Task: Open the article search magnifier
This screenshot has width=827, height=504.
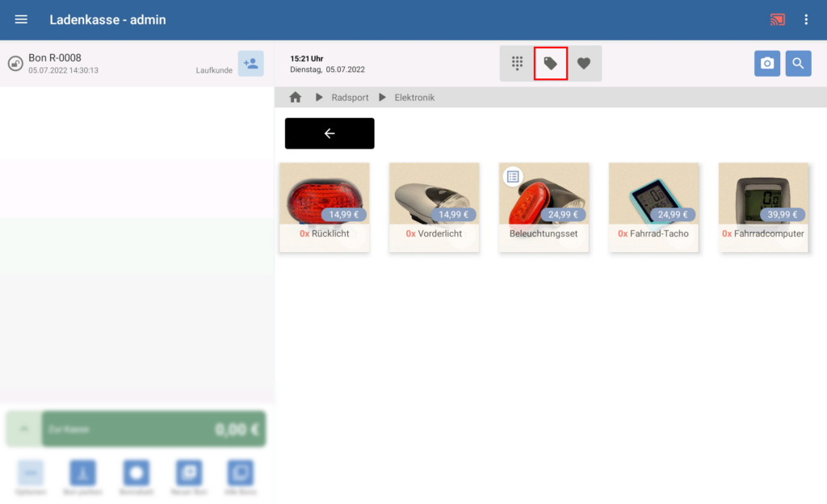Action: [798, 64]
